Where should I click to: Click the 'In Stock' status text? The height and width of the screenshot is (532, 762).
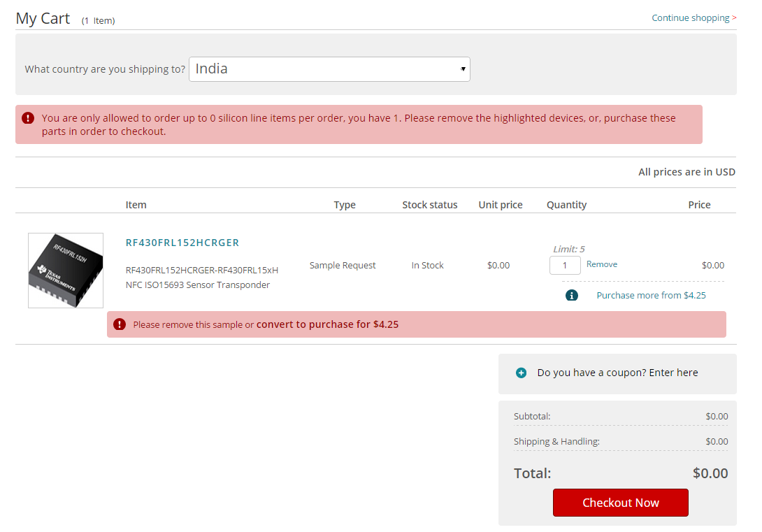[x=428, y=265]
